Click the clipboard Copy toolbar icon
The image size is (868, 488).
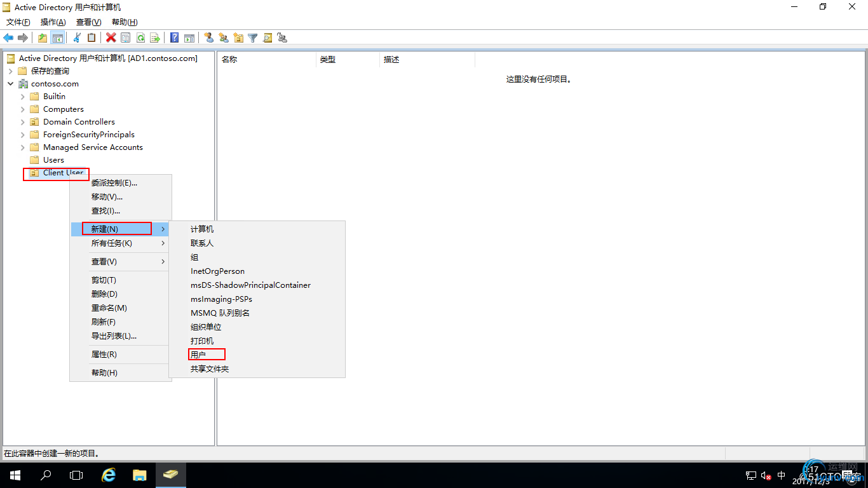point(92,37)
